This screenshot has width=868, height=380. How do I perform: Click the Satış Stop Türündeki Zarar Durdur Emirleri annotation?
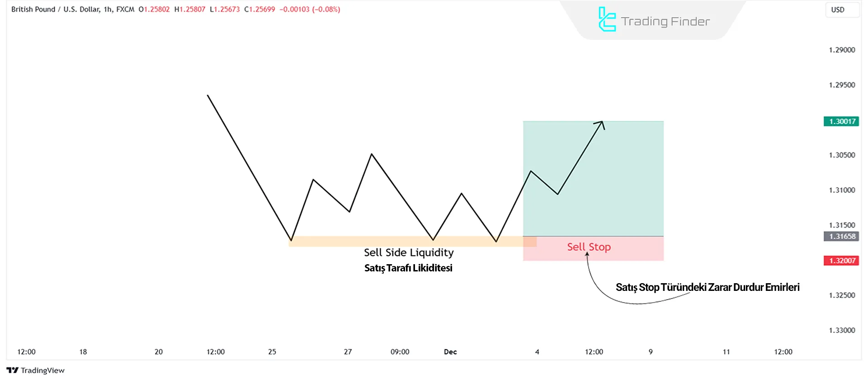(x=708, y=287)
